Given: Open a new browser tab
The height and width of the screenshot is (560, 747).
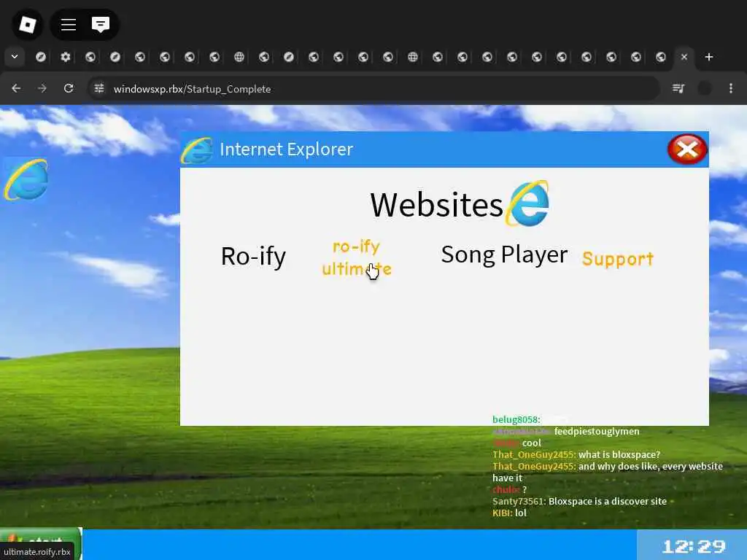Looking at the screenshot, I should pos(709,57).
